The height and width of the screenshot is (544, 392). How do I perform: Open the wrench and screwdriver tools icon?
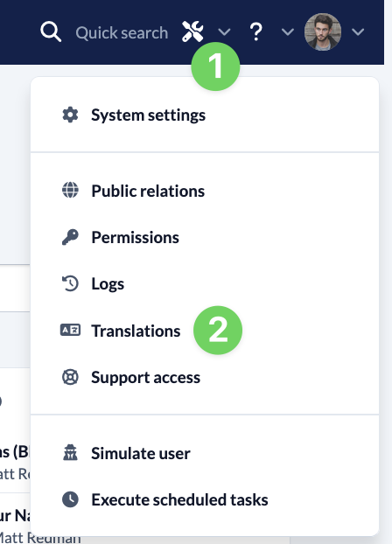(192, 31)
